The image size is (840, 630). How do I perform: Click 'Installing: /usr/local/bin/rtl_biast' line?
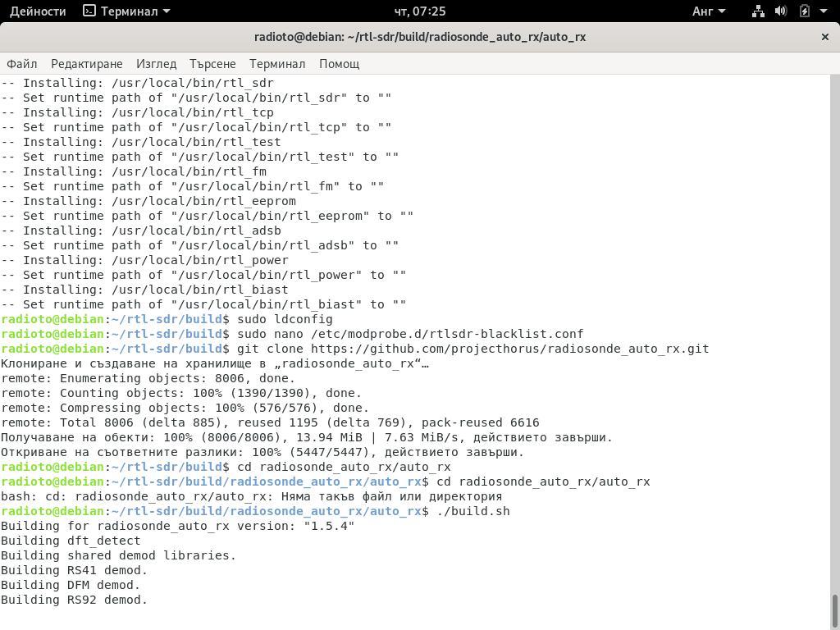point(144,290)
